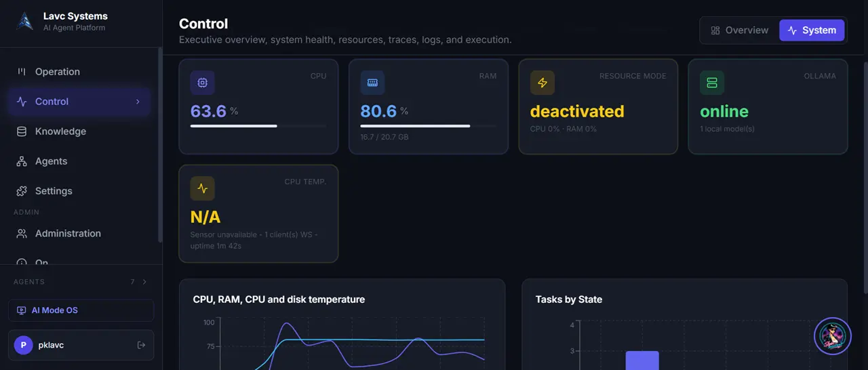Click the Lavc Systems logo icon

(x=25, y=22)
